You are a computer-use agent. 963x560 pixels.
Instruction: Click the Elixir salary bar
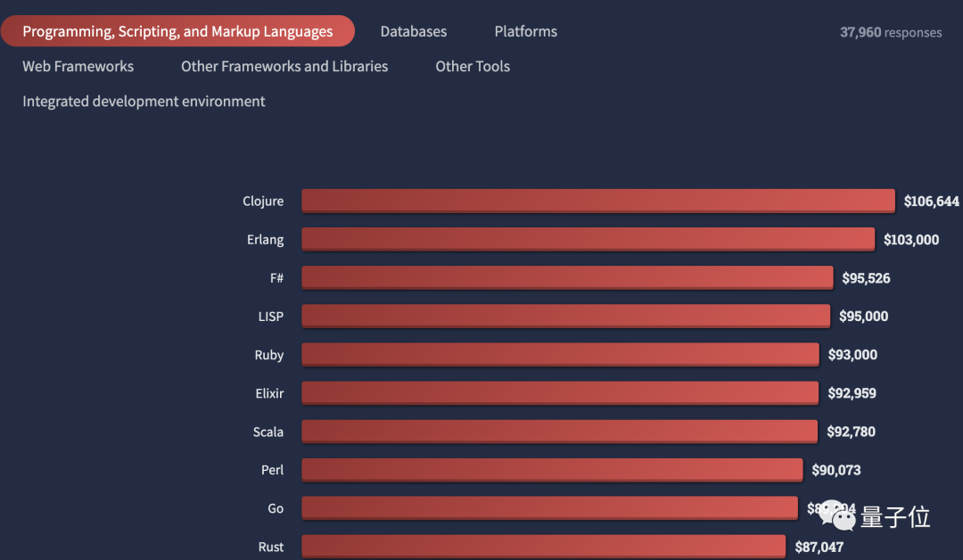click(559, 392)
